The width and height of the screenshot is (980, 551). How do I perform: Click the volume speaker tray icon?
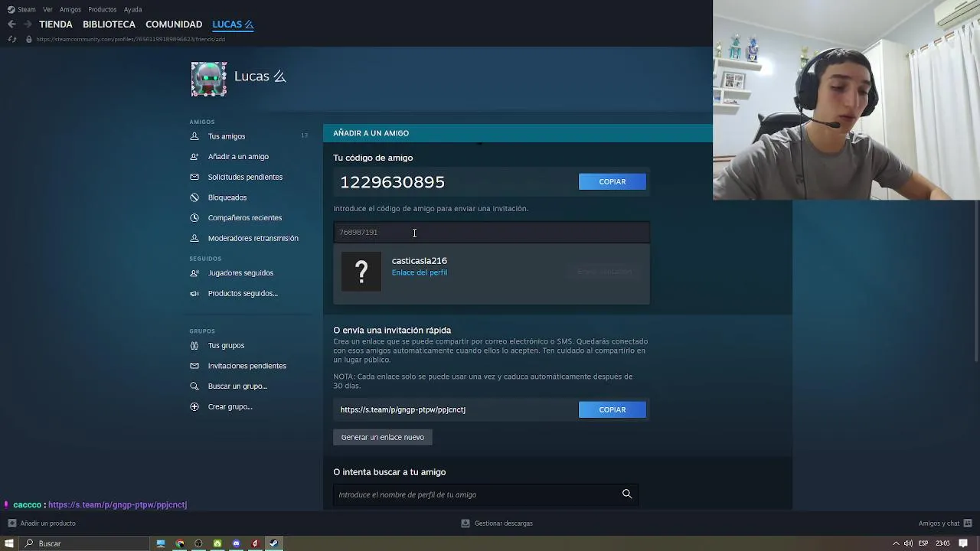(x=908, y=543)
